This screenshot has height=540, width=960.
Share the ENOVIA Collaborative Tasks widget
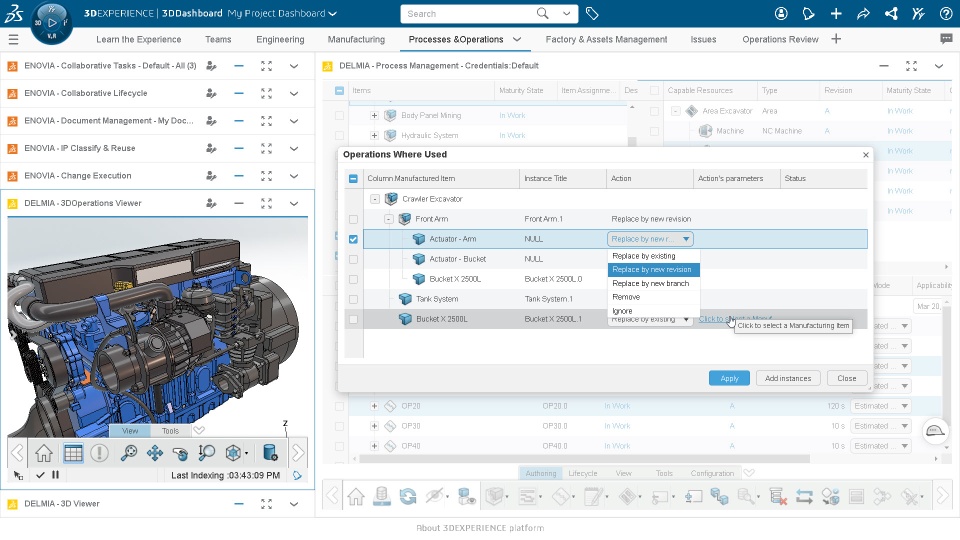(x=211, y=66)
